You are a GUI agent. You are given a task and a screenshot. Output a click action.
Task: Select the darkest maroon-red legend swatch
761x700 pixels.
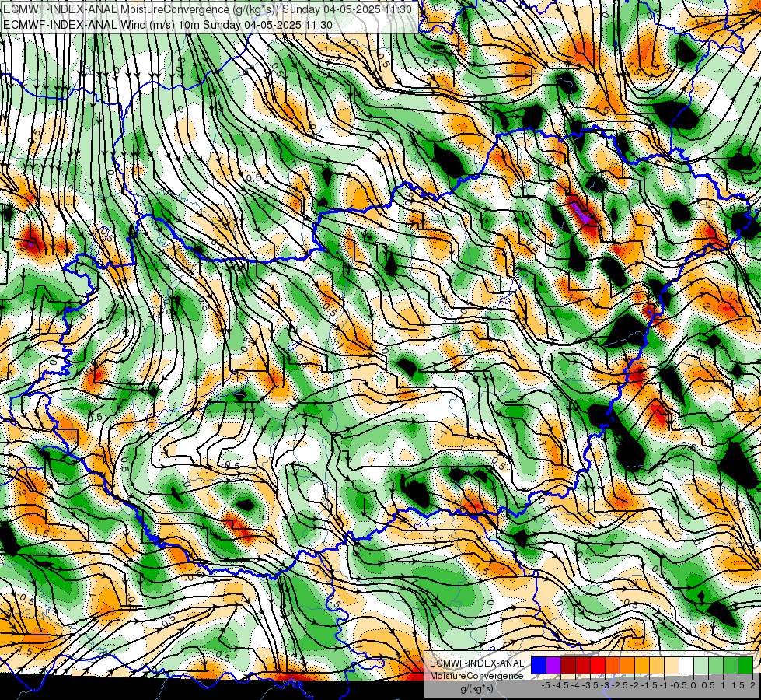[568, 665]
